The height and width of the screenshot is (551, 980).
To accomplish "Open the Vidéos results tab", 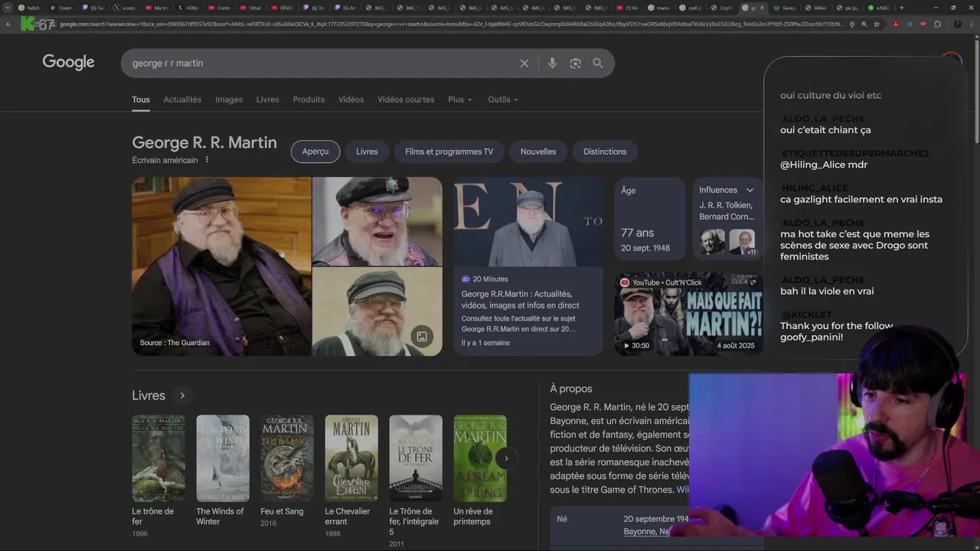I will click(x=351, y=99).
